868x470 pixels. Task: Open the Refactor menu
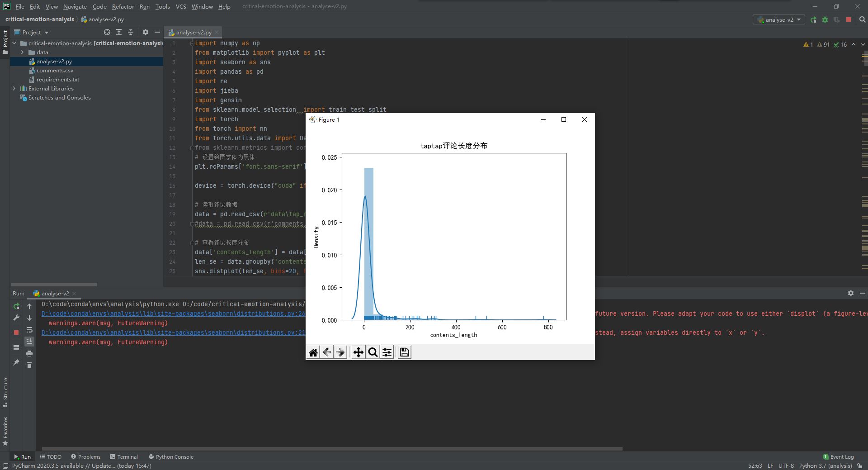[123, 6]
